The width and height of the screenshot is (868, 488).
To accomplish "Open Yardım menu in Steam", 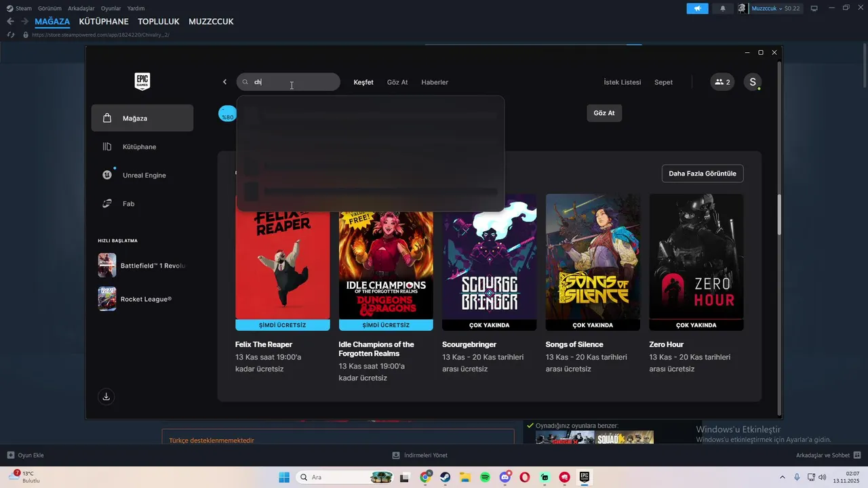I will click(136, 9).
